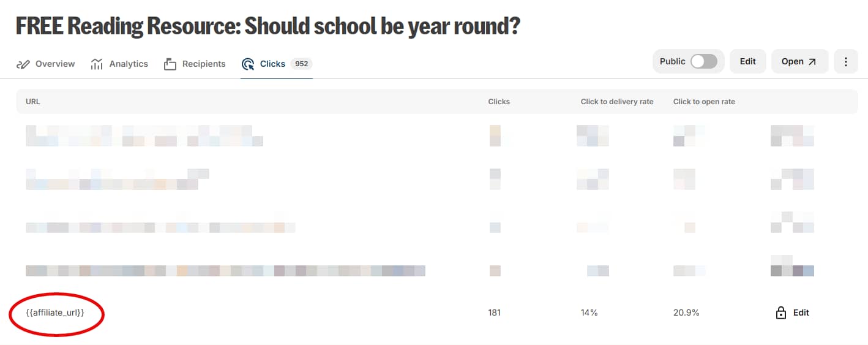Image resolution: width=868 pixels, height=345 pixels.
Task: Click Edit link in the affiliate_url row
Action: click(x=801, y=313)
